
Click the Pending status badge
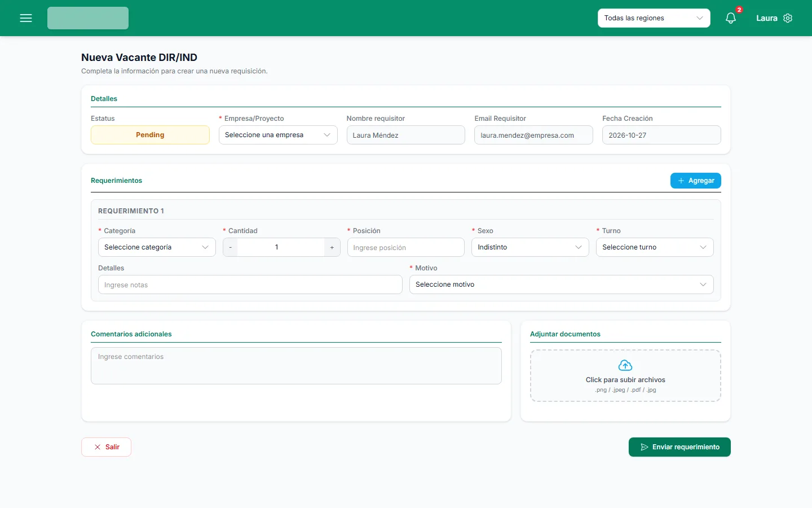point(150,135)
